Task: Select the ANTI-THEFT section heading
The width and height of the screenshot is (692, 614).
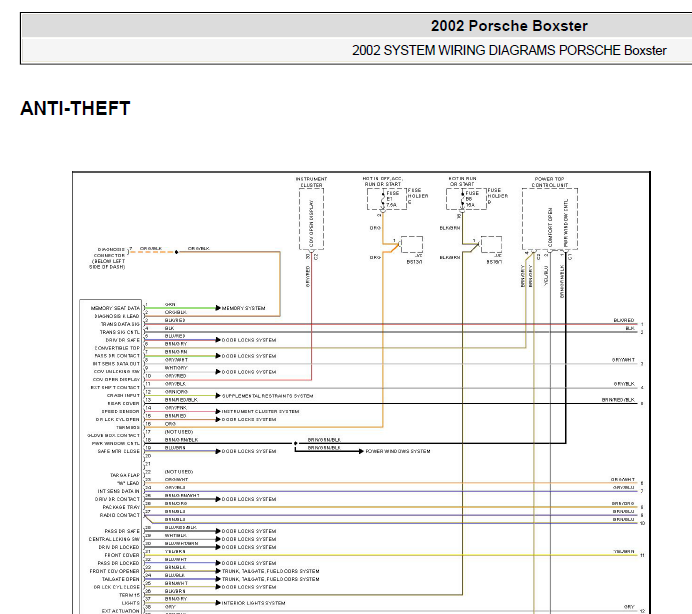Action: (x=75, y=109)
